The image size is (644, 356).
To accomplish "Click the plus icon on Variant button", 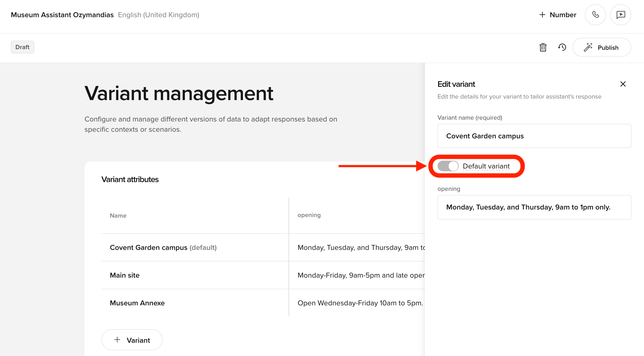I will [117, 340].
